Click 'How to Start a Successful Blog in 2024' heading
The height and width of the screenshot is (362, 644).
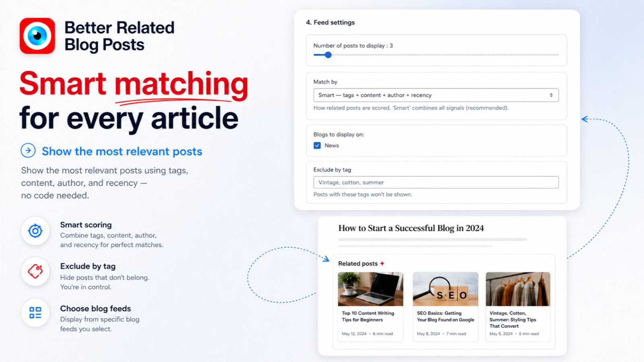(x=411, y=228)
